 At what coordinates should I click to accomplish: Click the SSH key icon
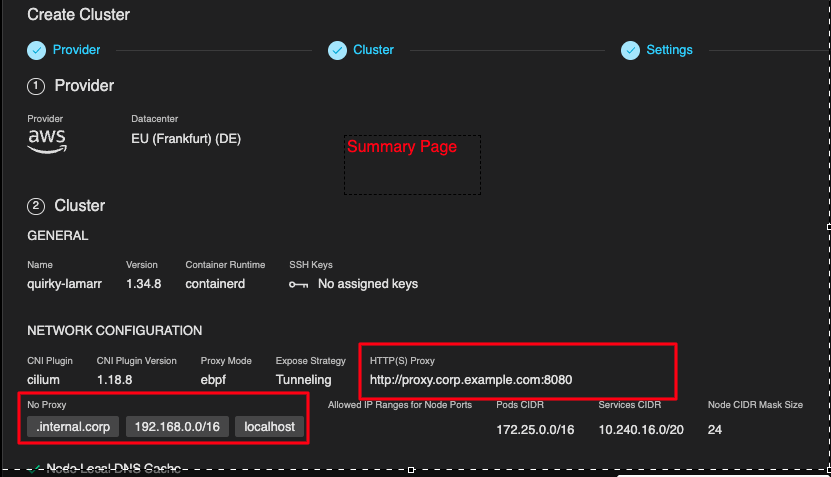(298, 285)
